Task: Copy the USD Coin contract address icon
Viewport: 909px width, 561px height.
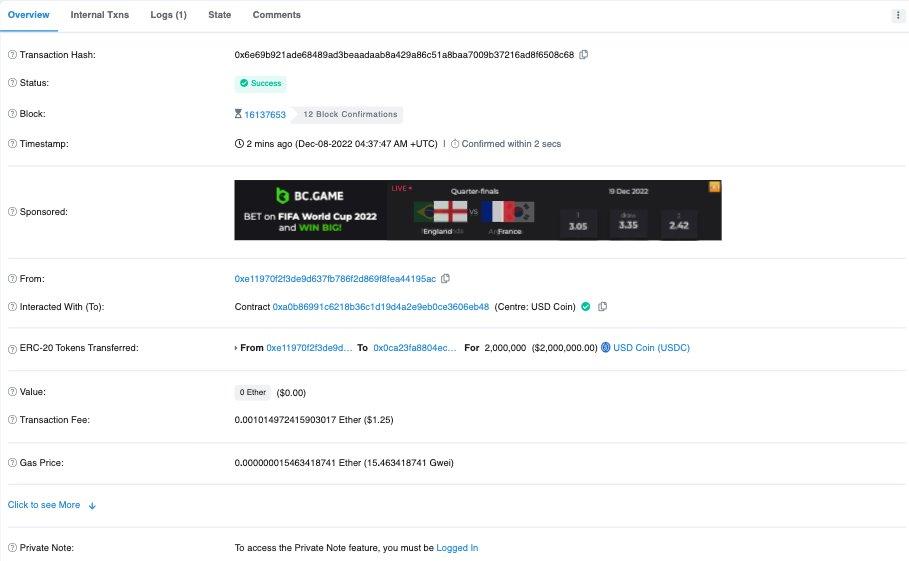Action: click(x=603, y=307)
